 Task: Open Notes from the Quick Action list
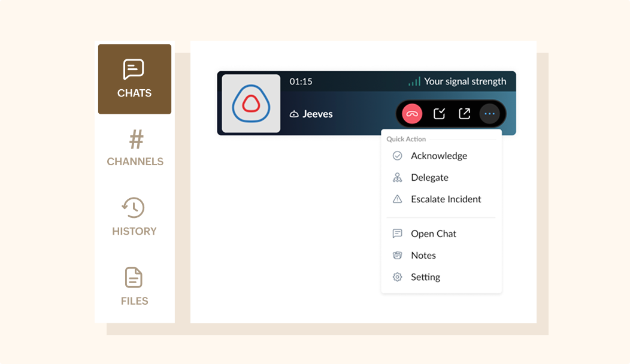pyautogui.click(x=423, y=255)
